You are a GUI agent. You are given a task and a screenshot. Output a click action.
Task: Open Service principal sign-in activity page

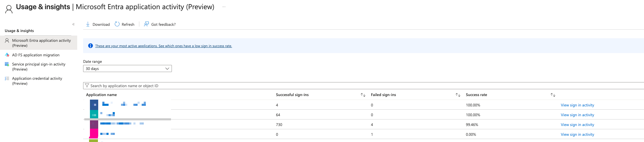[x=39, y=67]
